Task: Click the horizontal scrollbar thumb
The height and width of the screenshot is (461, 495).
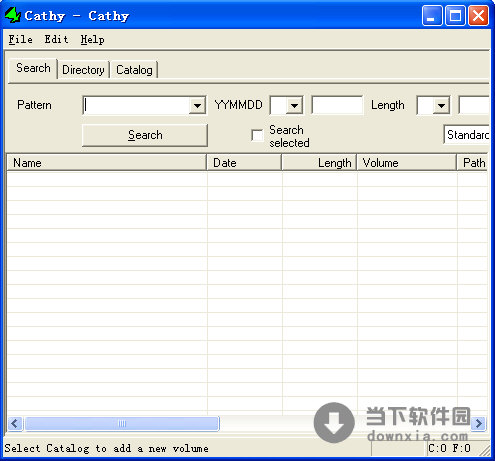Action: tap(122, 424)
